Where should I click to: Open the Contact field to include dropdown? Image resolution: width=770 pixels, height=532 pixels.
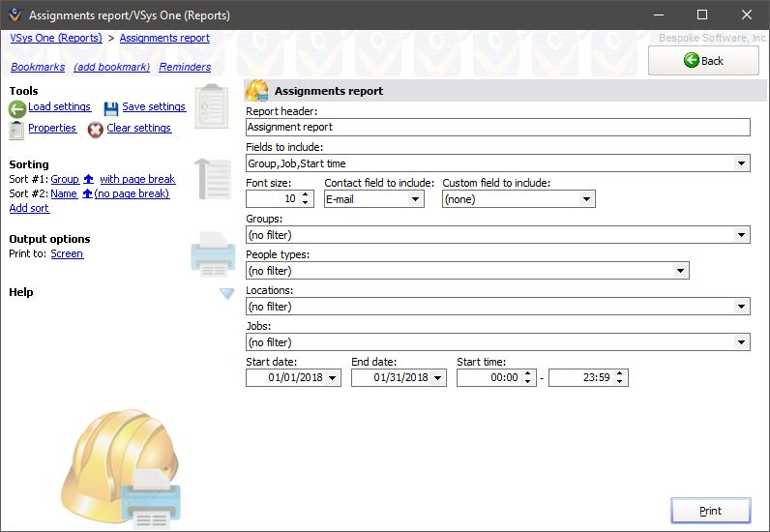pos(416,199)
